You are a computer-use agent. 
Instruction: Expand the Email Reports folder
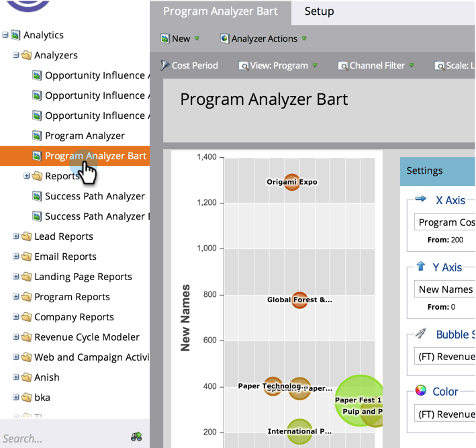click(16, 257)
